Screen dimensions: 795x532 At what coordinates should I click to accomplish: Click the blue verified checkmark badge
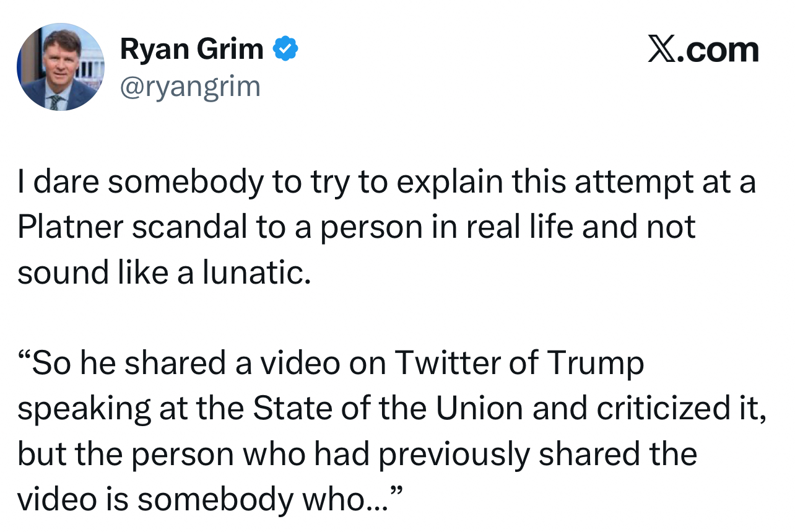coord(285,48)
